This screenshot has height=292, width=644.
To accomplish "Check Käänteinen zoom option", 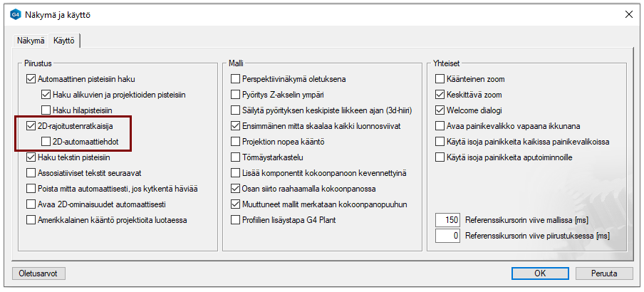I will point(440,79).
